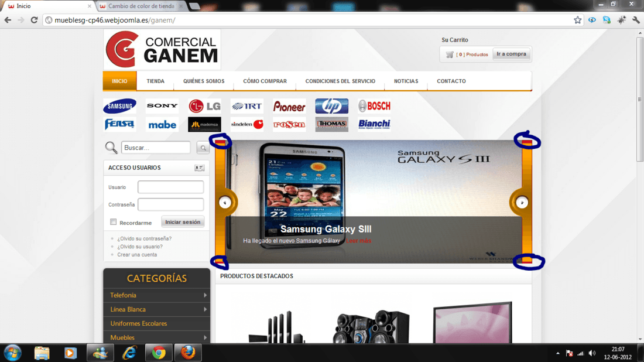Click the Leer más slider link

point(358,241)
